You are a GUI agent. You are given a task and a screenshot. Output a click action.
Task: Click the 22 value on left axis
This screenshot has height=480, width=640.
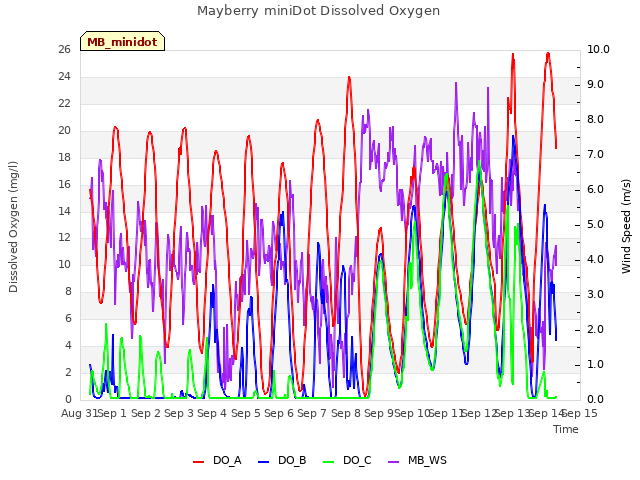(64, 103)
